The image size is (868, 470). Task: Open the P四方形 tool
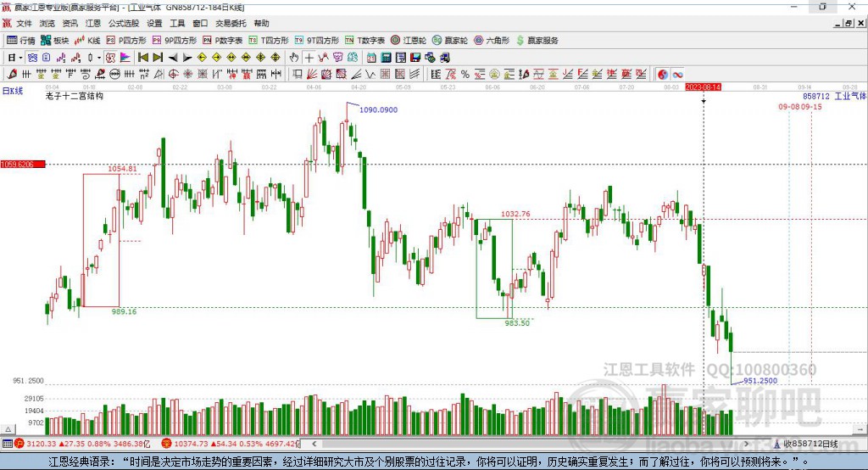point(126,41)
